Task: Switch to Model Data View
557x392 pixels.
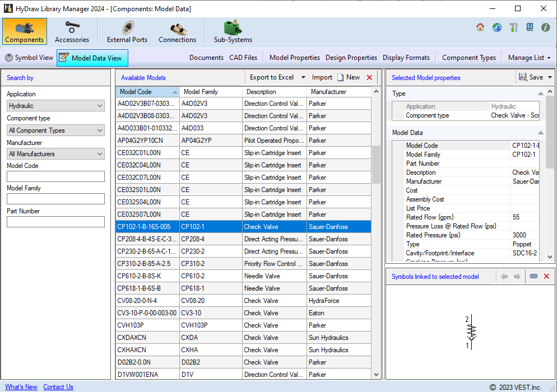Action: tap(93, 57)
